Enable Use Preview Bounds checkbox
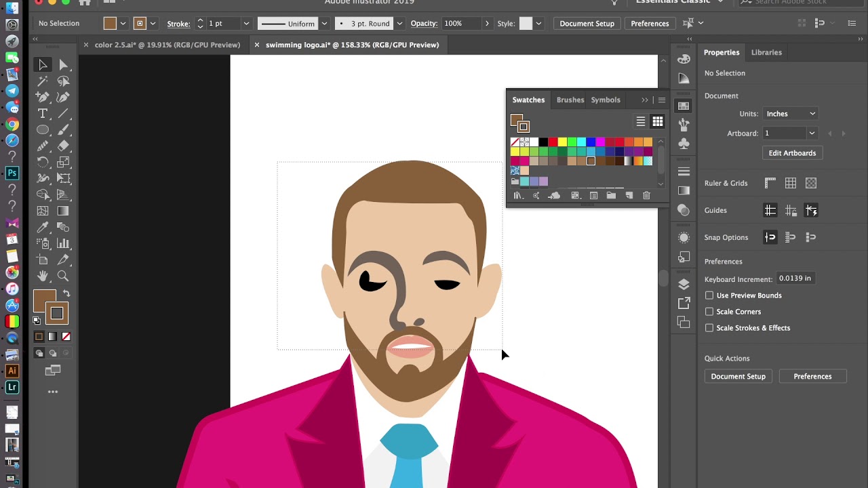 709,296
